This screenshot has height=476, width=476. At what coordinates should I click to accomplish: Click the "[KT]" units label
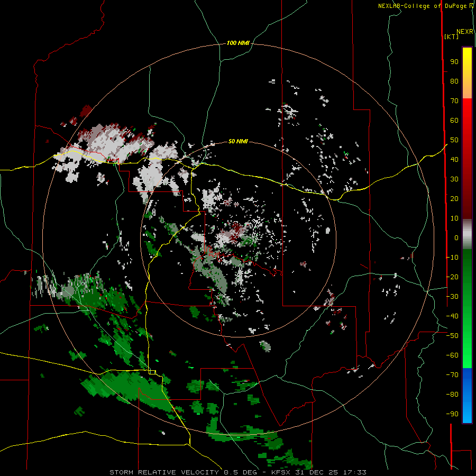(451, 37)
